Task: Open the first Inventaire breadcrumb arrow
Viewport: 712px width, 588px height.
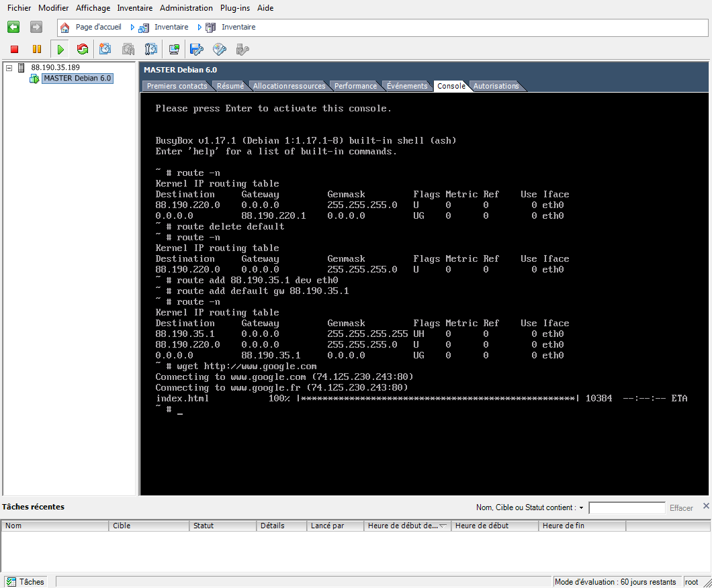Action: (x=132, y=28)
